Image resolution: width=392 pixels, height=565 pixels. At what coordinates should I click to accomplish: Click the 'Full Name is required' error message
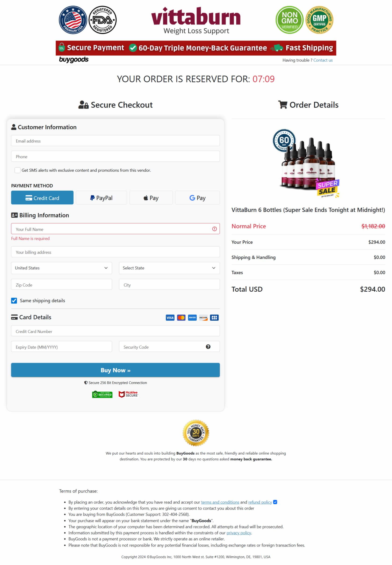click(30, 239)
